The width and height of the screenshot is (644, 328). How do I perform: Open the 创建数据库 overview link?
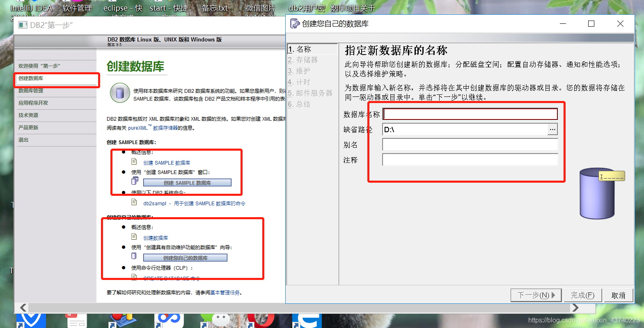156,238
